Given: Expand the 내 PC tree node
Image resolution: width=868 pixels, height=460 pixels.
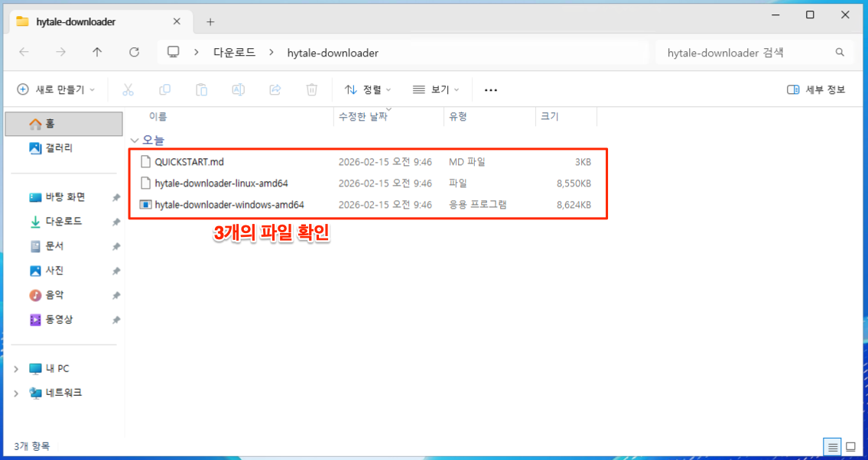Looking at the screenshot, I should click(x=16, y=369).
